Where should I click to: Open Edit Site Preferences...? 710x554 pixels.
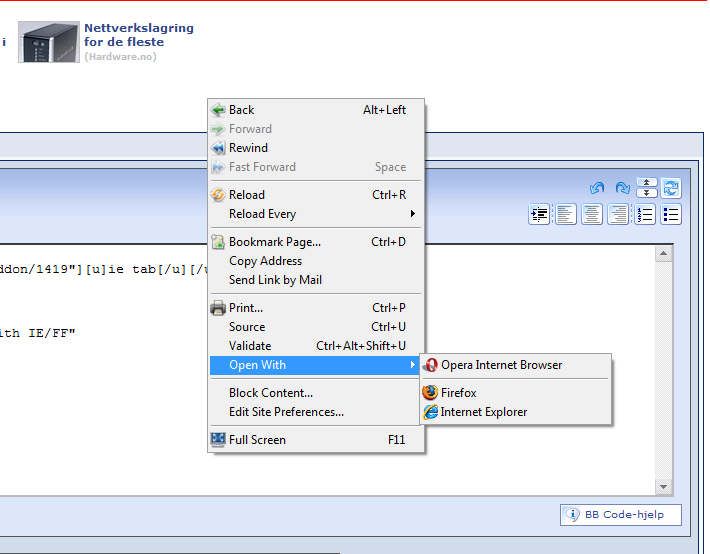[316, 412]
